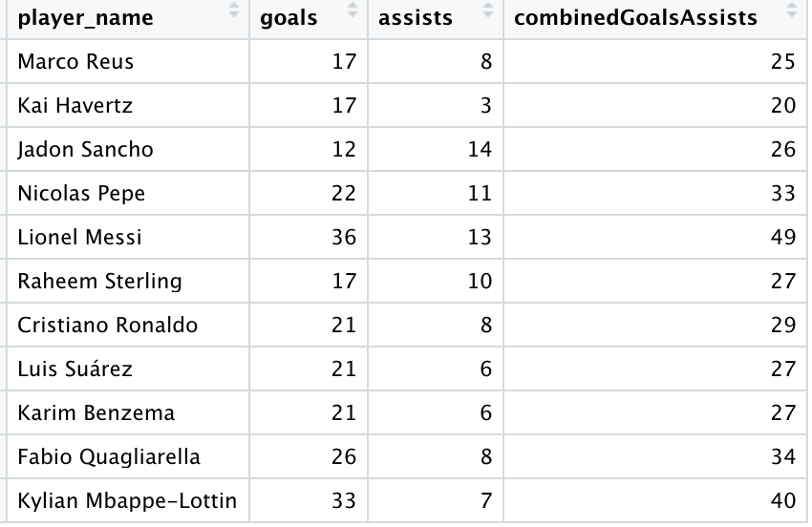Sort by assists using the sort arrows
The image size is (812, 527).
coord(488,10)
